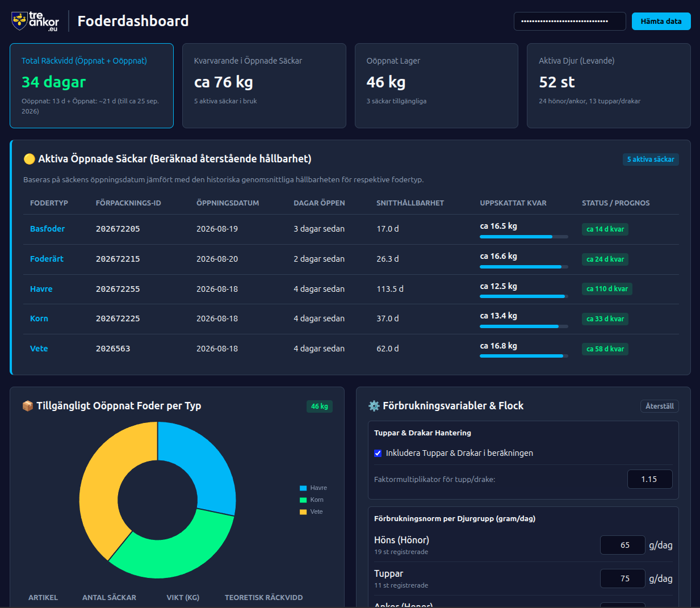
Task: Click the Vete remaining progress bar
Action: 524,356
